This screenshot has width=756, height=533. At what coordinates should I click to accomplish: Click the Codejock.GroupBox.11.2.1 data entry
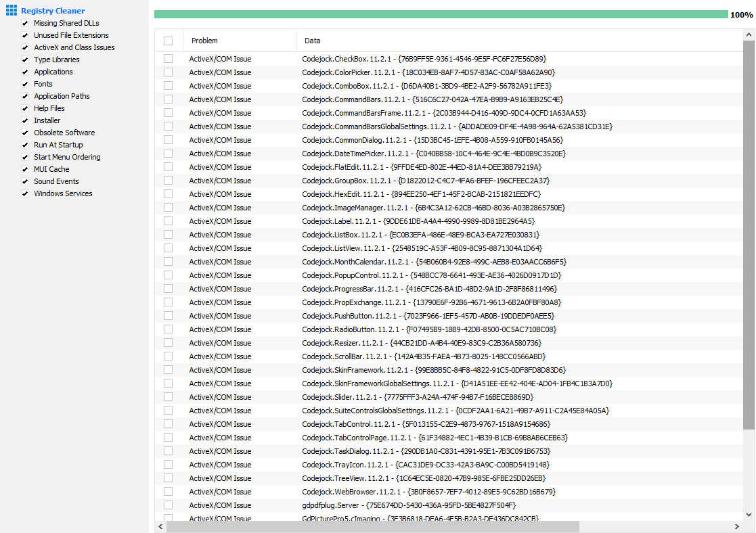(426, 181)
